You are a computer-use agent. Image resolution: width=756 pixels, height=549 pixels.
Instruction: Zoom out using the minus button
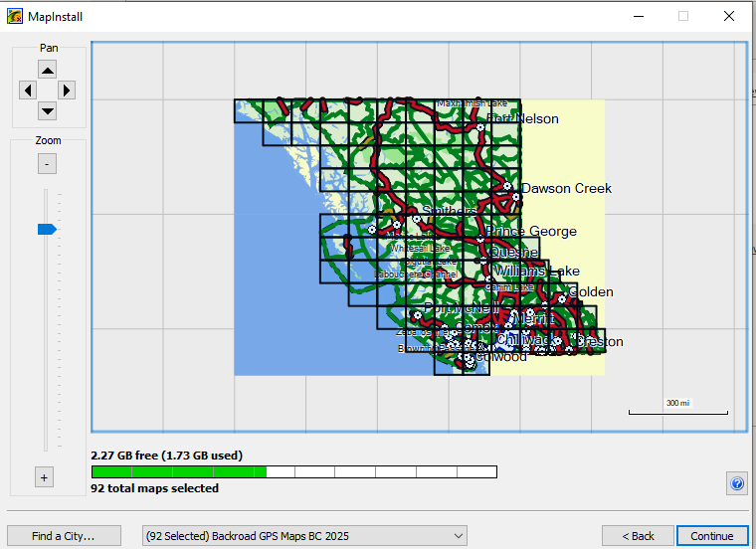point(47,164)
